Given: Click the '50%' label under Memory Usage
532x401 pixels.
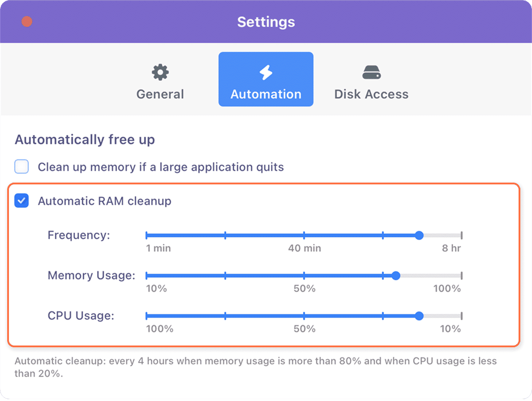Looking at the screenshot, I should click(x=305, y=289).
